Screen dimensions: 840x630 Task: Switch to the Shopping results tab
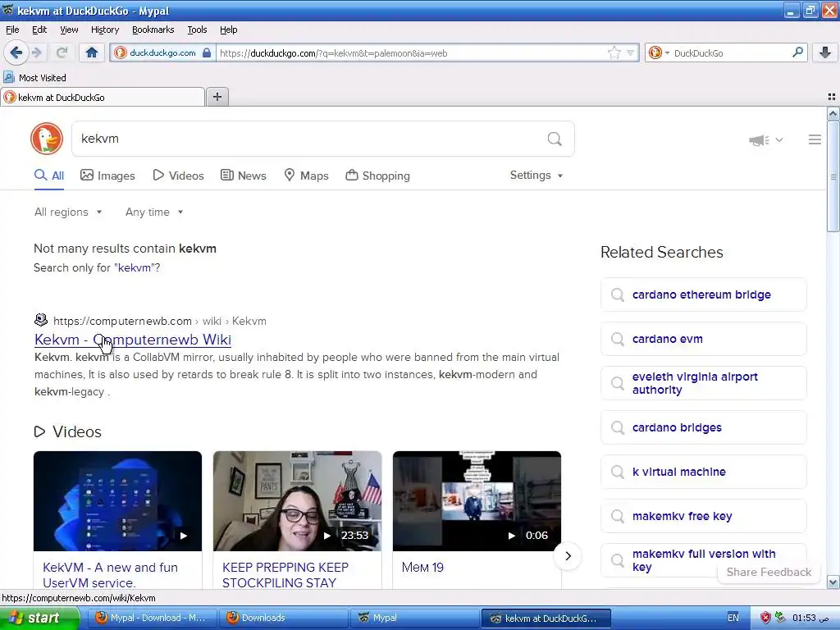coord(377,176)
